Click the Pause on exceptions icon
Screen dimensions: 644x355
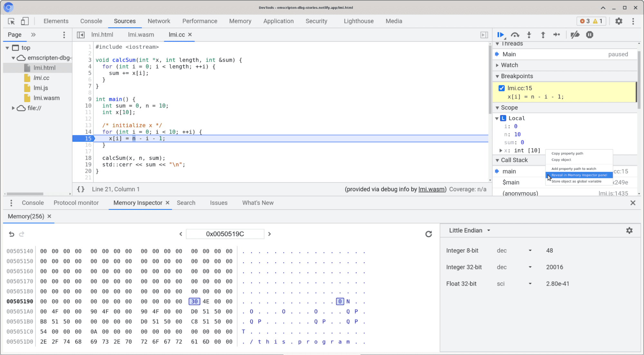[590, 34]
